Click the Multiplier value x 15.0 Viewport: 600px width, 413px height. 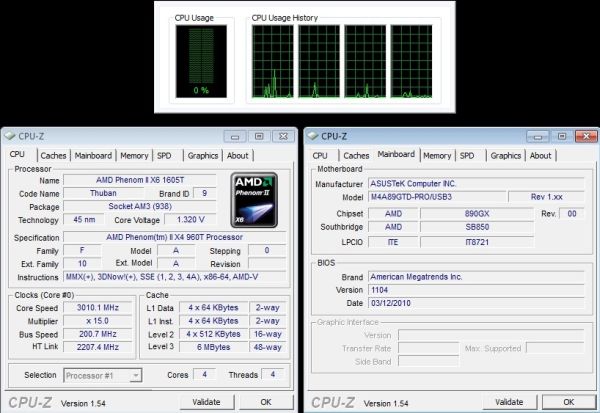point(98,321)
